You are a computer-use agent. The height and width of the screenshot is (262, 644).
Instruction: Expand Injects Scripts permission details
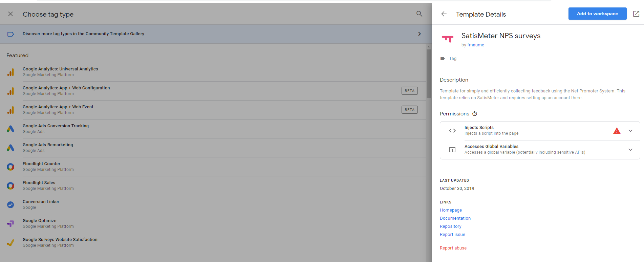630,131
